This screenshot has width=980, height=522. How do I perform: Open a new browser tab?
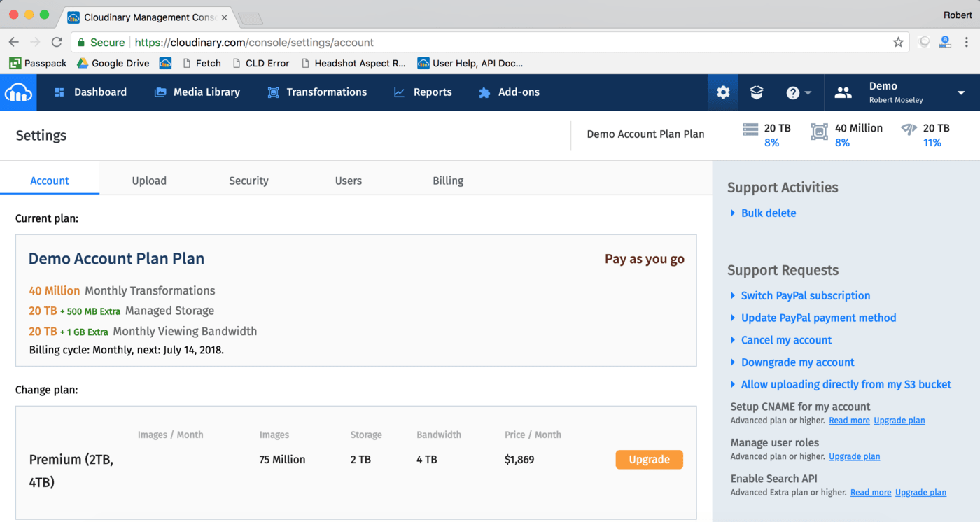pyautogui.click(x=250, y=18)
